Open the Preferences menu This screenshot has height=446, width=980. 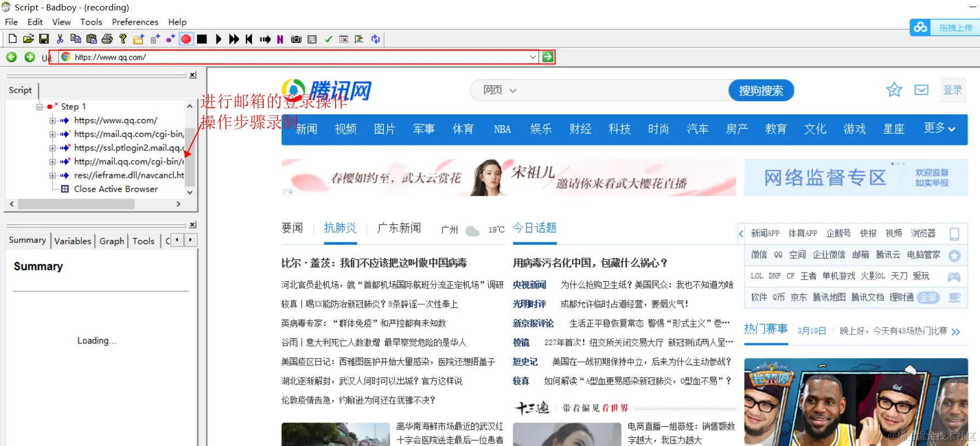point(135,22)
